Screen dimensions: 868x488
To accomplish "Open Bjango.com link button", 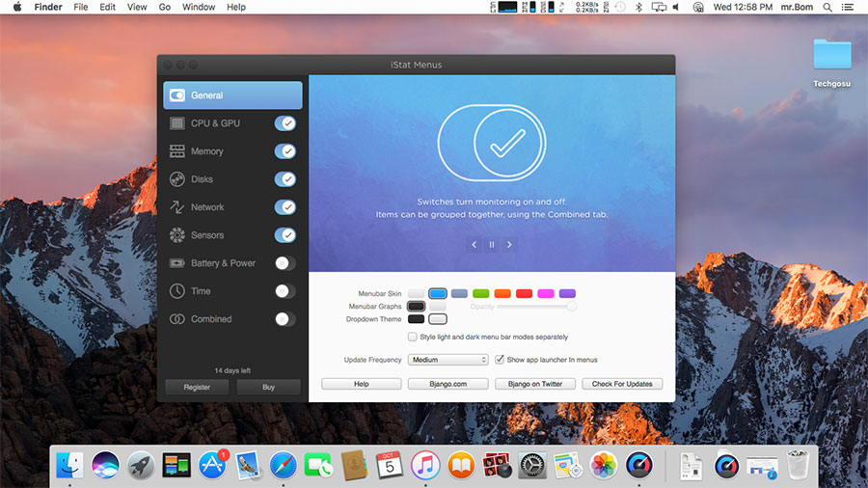I will coord(448,384).
